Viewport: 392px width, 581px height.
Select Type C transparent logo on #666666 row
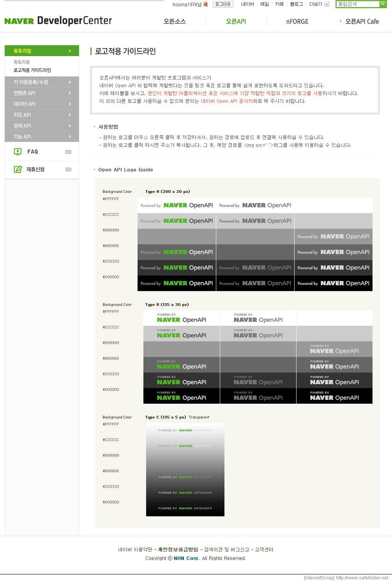pos(185,477)
